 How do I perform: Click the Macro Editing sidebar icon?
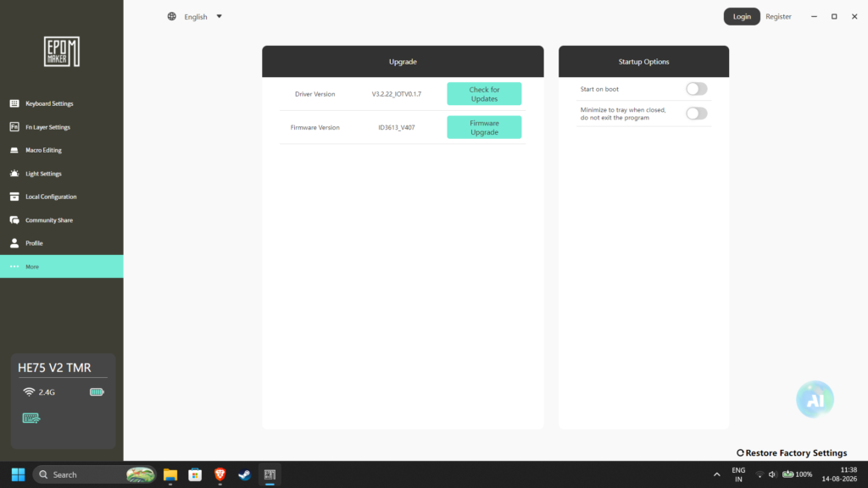14,150
